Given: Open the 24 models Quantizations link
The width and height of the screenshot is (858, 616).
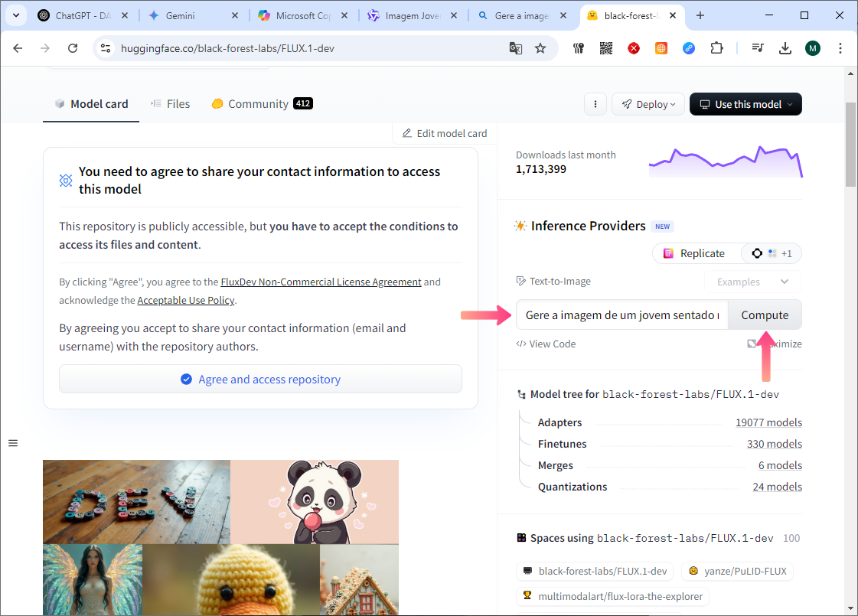Looking at the screenshot, I should 777,487.
